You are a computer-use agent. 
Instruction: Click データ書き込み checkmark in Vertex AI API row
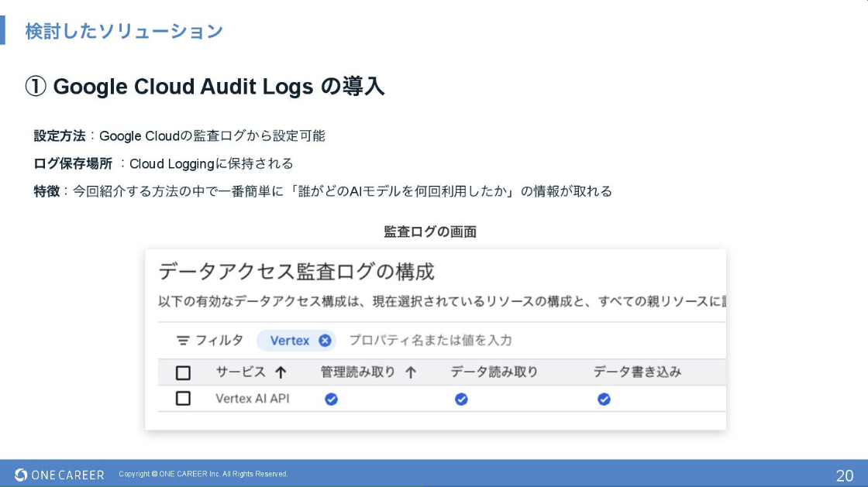[604, 400]
